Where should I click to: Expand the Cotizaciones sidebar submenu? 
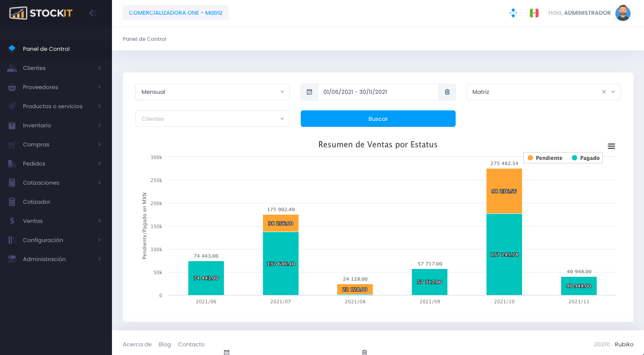tap(99, 182)
